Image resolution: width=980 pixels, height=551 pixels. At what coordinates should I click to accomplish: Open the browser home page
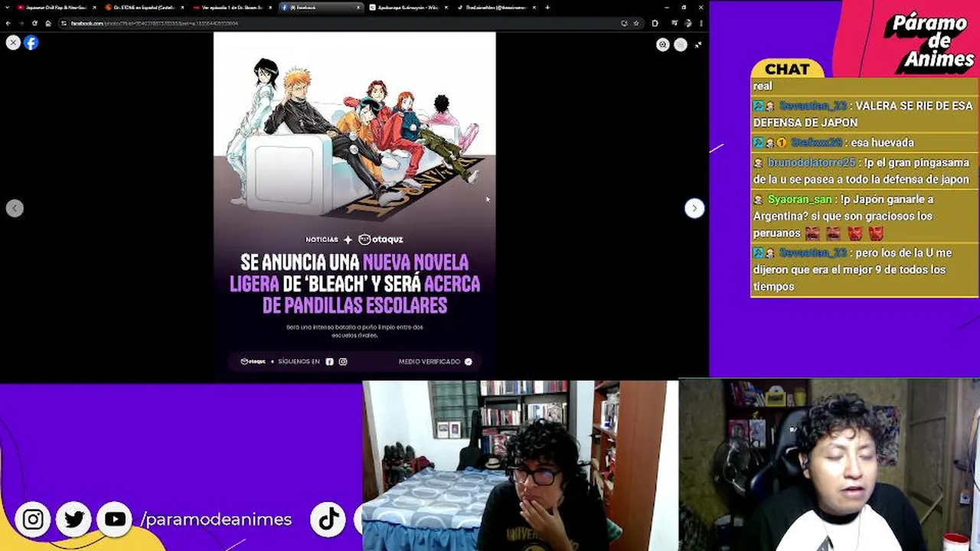tap(47, 23)
